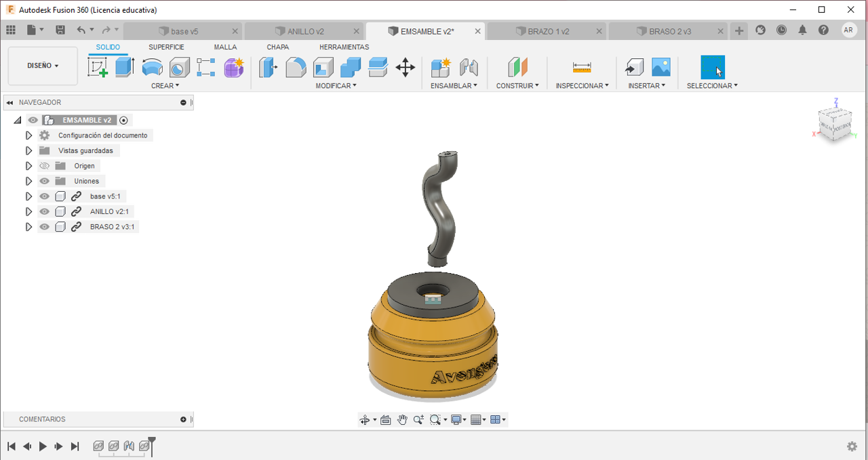Open the Job Status clock icon
Image resolution: width=868 pixels, height=460 pixels.
tap(781, 30)
